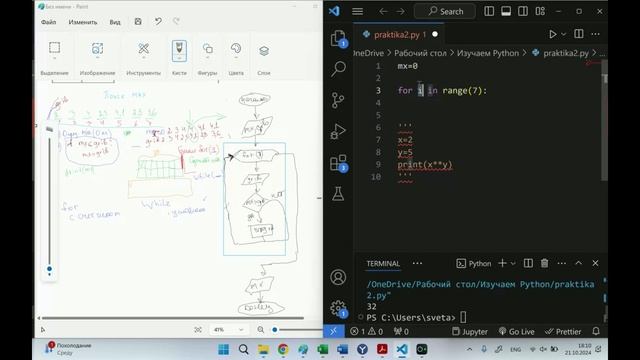Open Paint Вид menu
This screenshot has height=360, width=640.
(x=115, y=22)
